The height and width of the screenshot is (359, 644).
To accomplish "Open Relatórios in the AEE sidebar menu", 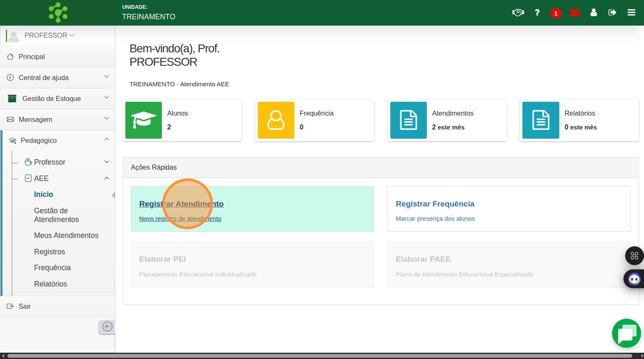I will click(x=50, y=284).
